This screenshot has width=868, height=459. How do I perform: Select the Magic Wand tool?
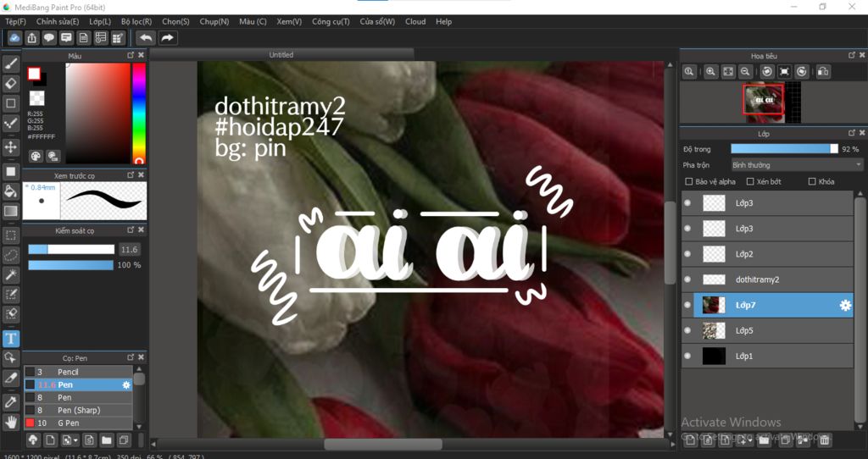tap(10, 275)
